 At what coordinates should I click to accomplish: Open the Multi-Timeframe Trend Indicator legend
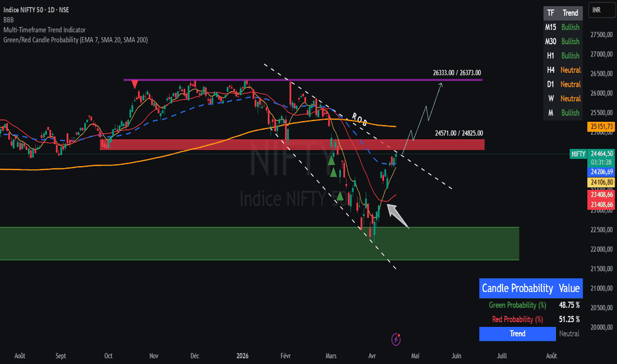pyautogui.click(x=44, y=30)
